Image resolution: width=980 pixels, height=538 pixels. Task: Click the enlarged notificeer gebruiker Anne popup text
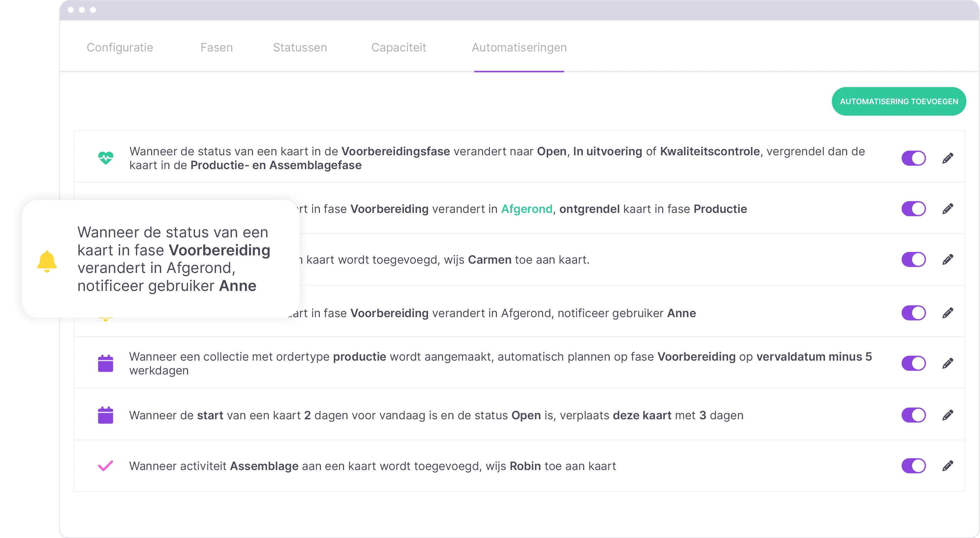click(x=174, y=259)
